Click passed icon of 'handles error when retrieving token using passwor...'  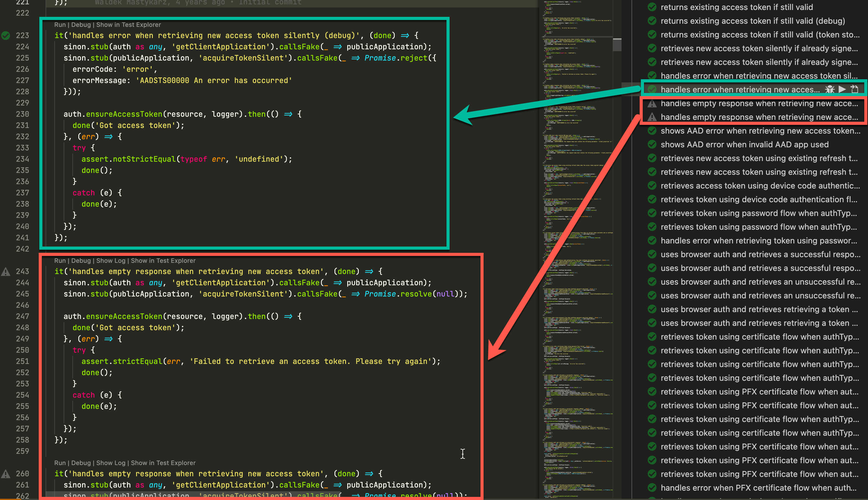pos(652,240)
